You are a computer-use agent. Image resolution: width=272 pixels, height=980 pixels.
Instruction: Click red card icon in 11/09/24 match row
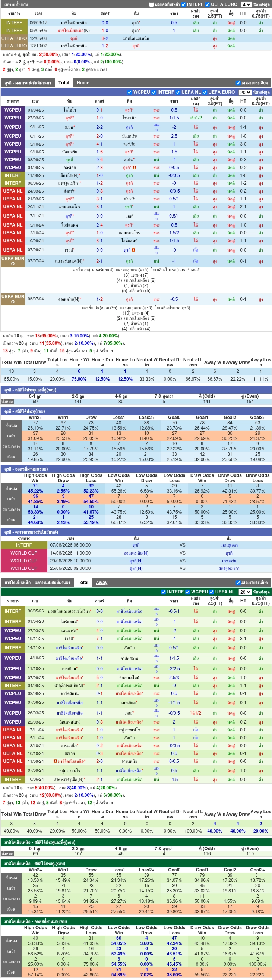click(55, 761)
